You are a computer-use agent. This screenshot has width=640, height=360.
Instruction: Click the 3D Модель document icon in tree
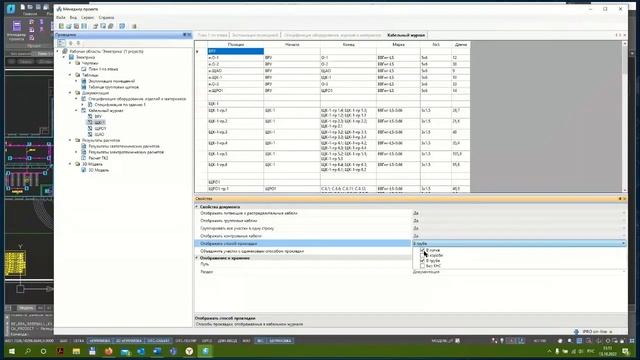point(84,170)
